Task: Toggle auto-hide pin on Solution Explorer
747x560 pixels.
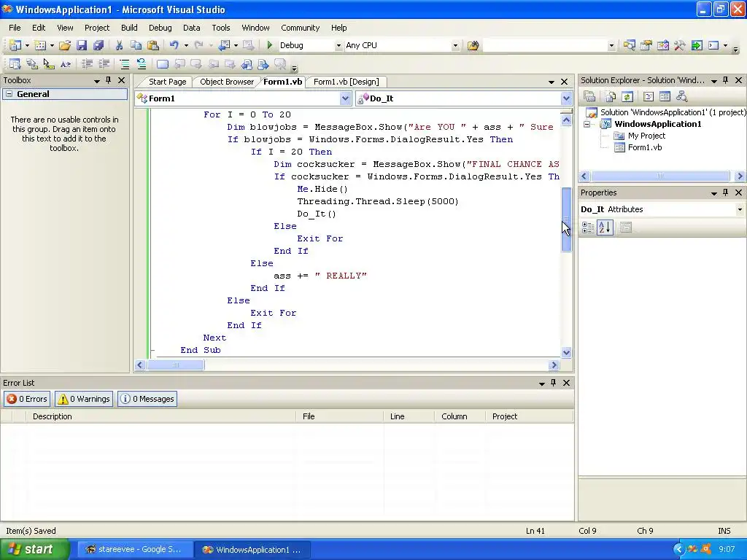Action: point(726,80)
